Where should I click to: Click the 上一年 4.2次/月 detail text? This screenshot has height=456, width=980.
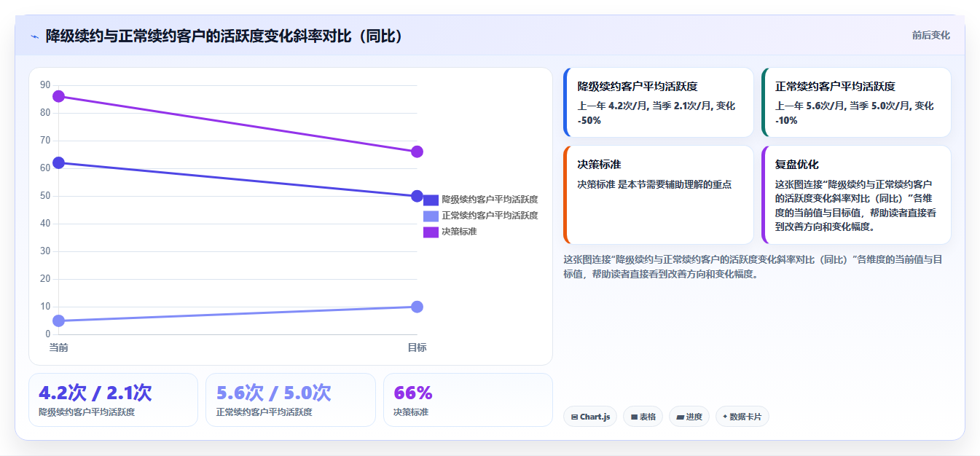tap(656, 113)
